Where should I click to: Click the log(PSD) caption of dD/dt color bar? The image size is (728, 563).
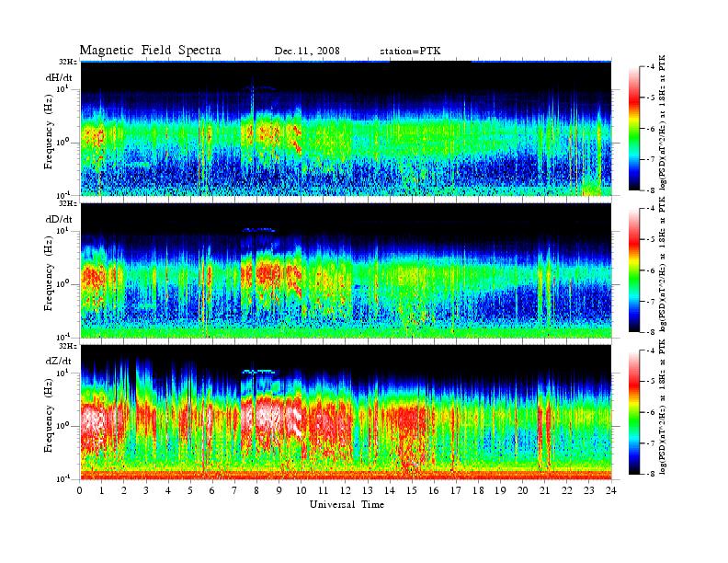[663, 265]
